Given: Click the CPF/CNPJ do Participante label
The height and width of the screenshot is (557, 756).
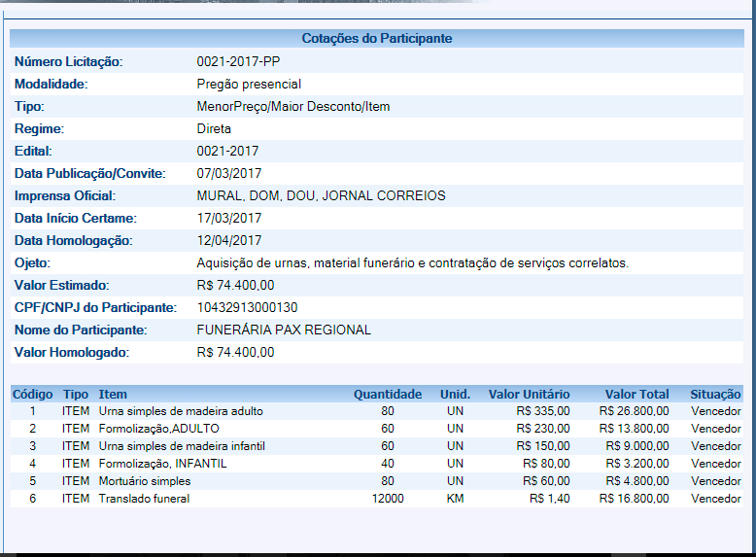Looking at the screenshot, I should click(x=95, y=308).
